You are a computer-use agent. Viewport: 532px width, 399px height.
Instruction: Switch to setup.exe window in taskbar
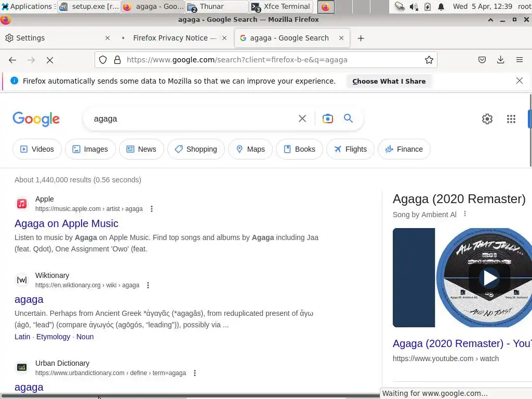(88, 7)
